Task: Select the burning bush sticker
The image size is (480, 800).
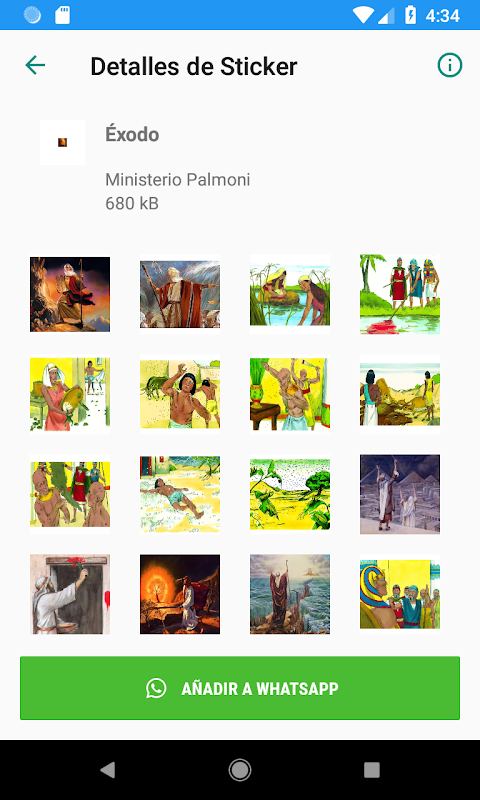Action: coord(180,594)
